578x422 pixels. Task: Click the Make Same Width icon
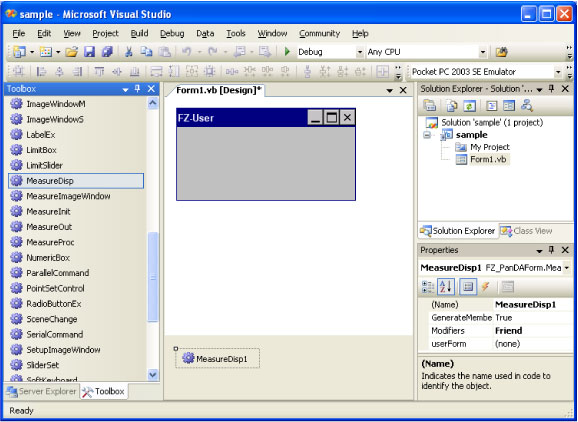point(156,72)
